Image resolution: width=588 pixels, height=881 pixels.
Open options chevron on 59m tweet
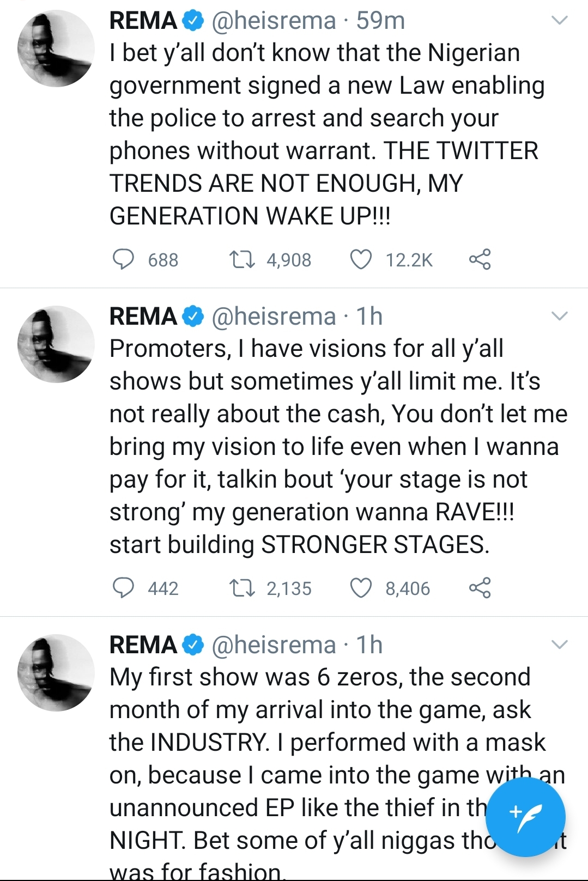click(560, 21)
